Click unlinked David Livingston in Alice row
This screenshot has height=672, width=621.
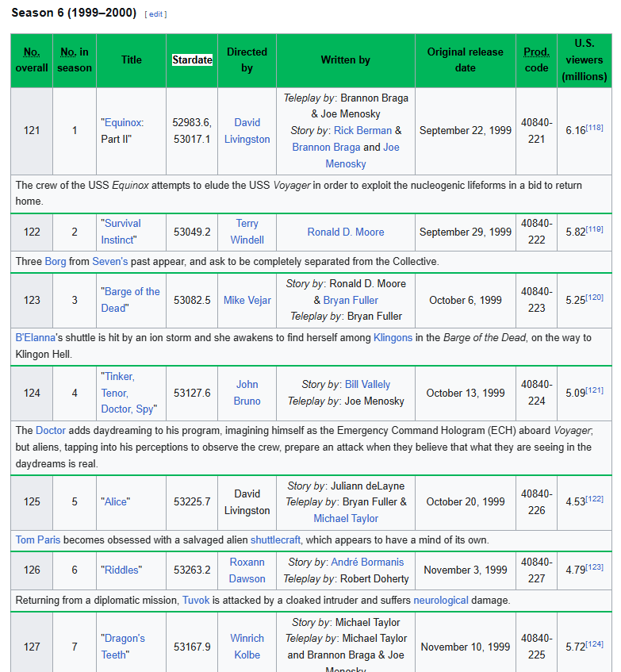pos(247,502)
